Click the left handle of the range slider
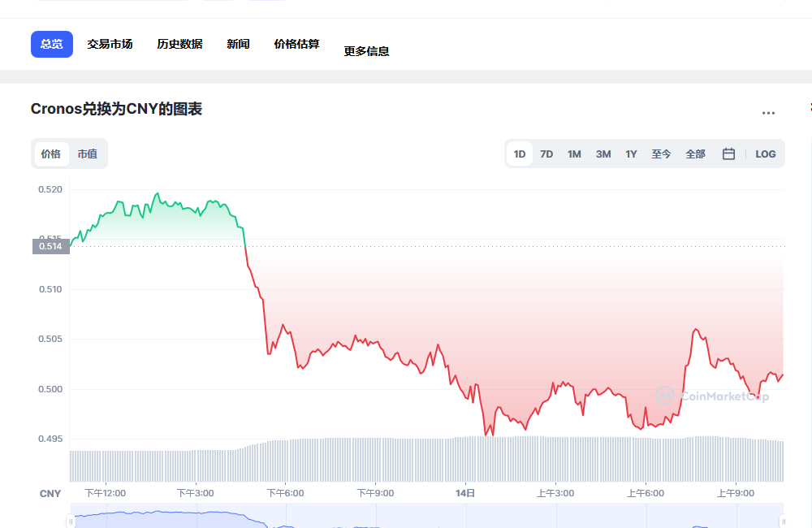812x528 pixels. [71, 522]
